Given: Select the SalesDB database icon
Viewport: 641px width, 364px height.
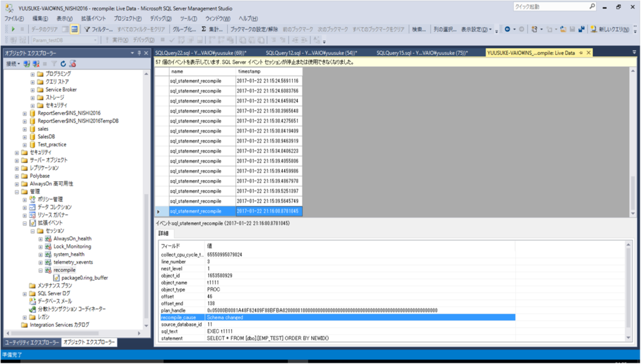Looking at the screenshot, I should (x=33, y=136).
